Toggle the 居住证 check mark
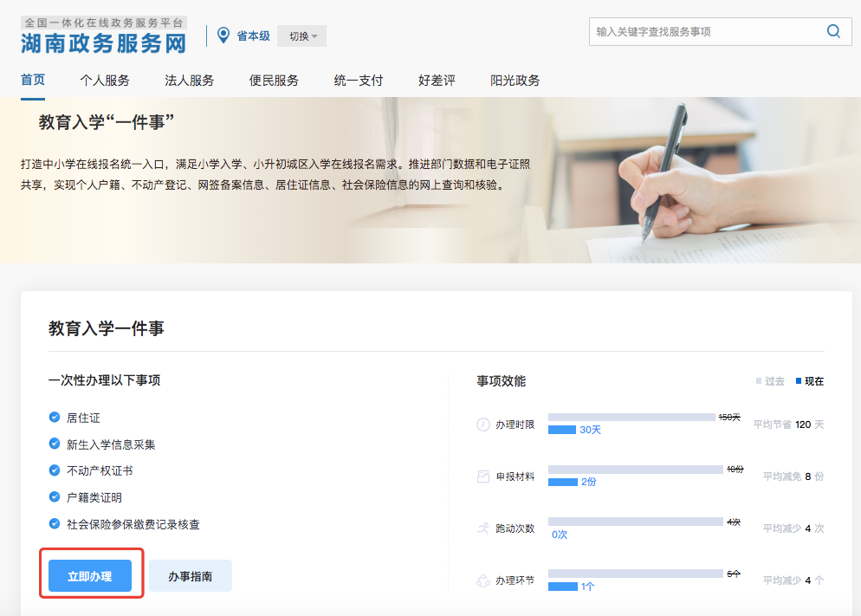Viewport: 861px width, 616px height. click(x=55, y=418)
